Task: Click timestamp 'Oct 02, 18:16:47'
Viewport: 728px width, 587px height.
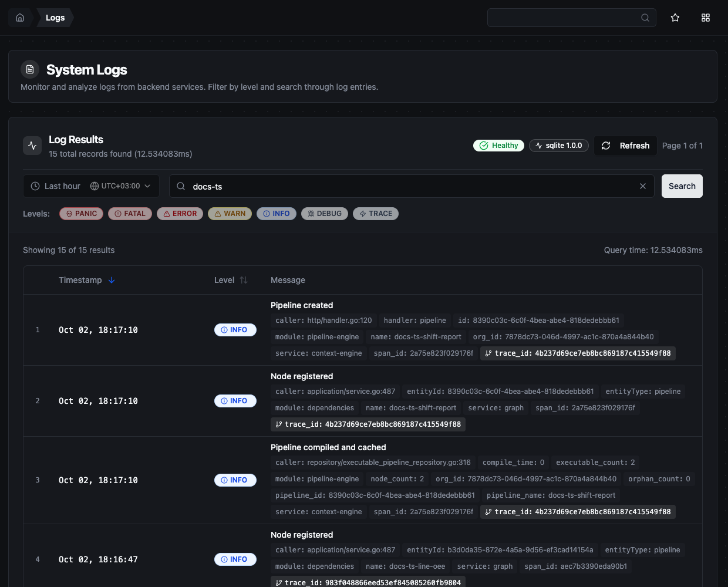Action: point(98,559)
